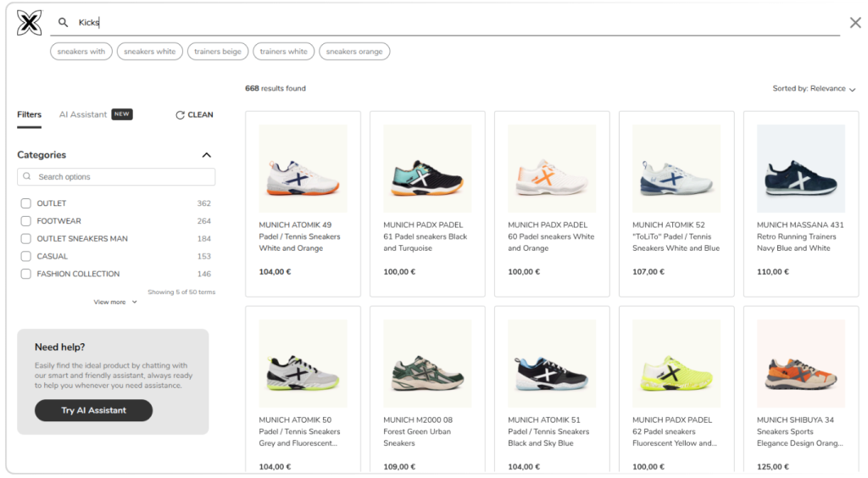The height and width of the screenshot is (478, 868).
Task: Click the MUNICH ATOMIK 52 ToLiTo title
Action: pos(676,236)
